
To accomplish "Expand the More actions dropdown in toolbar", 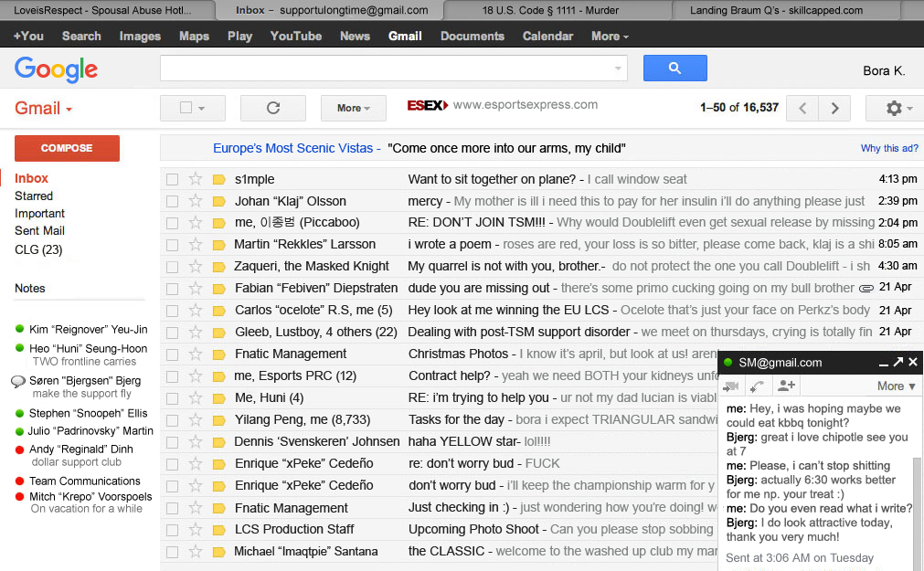I will (353, 108).
